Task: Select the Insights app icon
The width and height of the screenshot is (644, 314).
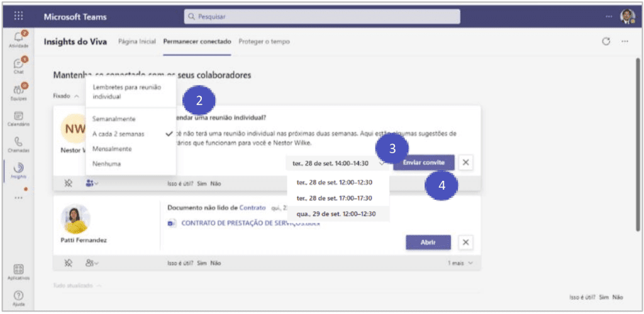Action: pos(18,171)
